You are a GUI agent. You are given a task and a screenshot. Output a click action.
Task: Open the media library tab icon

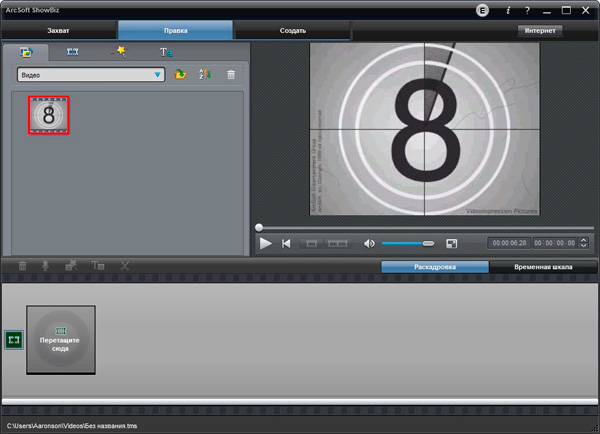(26, 52)
